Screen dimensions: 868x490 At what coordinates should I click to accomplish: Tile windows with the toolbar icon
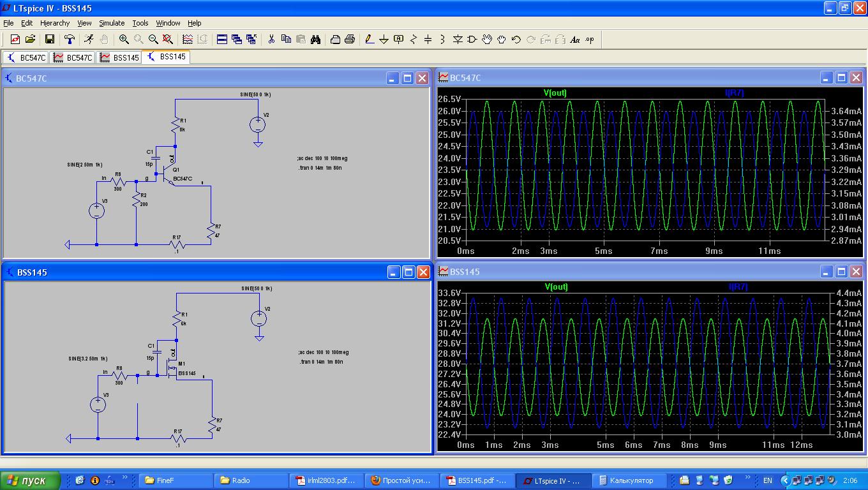coord(222,40)
